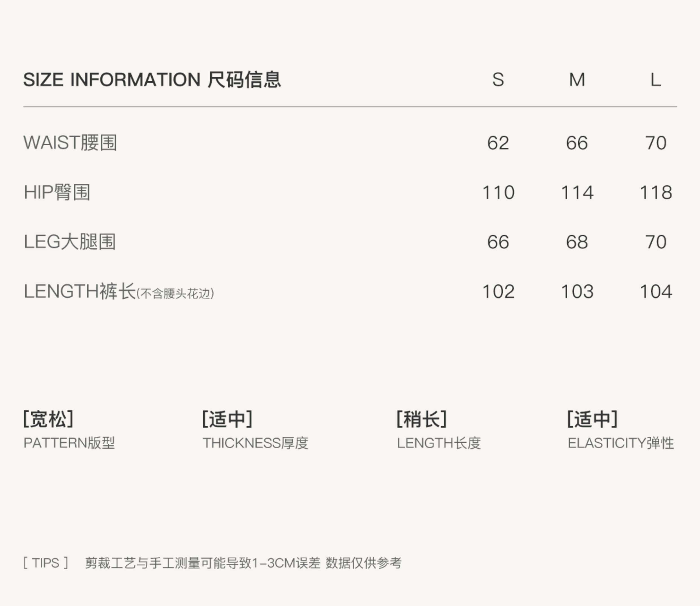Viewport: 700px width, 606px height.
Task: Click the LENGTH裤长 row label
Action: coord(80,291)
